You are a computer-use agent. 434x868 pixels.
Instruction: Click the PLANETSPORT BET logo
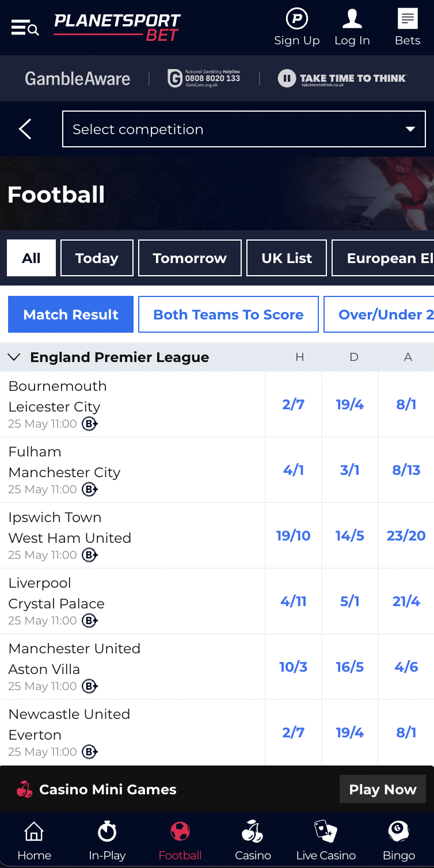pos(117,26)
